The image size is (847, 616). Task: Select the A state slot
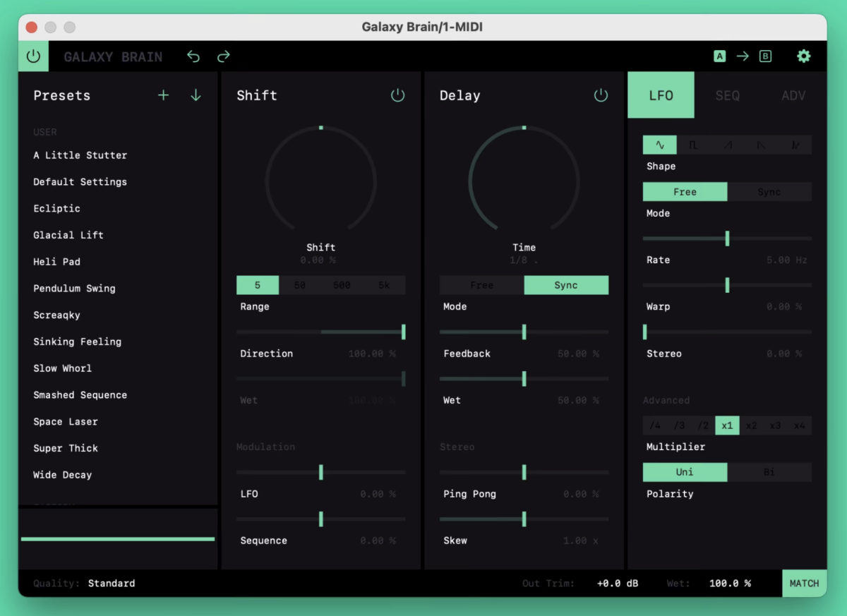719,56
